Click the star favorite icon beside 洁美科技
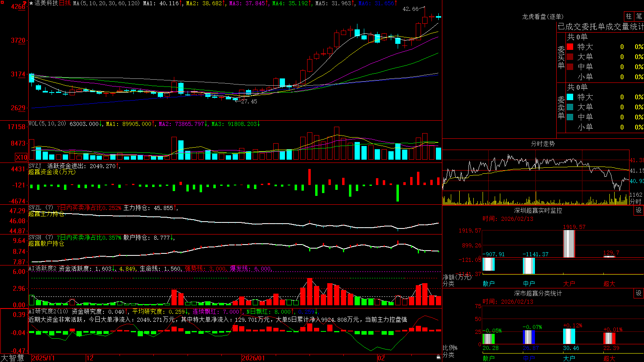The height and width of the screenshot is (362, 644). pos(31,3)
